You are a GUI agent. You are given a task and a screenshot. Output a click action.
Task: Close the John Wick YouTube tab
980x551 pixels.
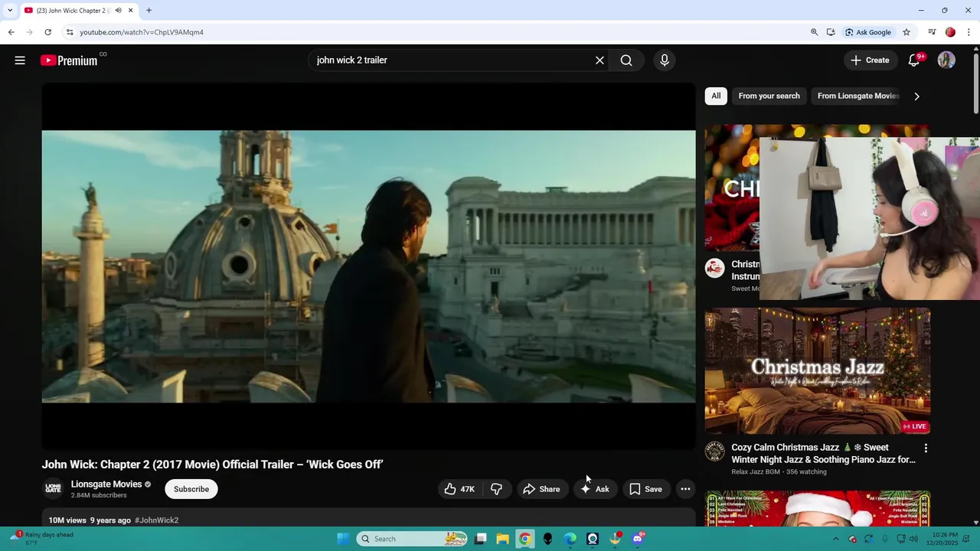[130, 11]
